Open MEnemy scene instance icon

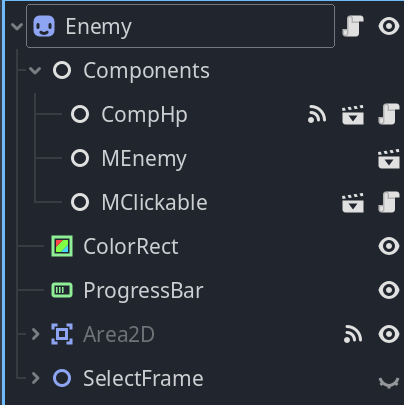coord(389,158)
